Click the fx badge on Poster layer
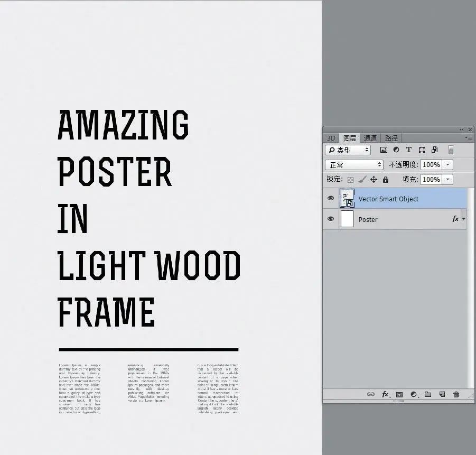 click(455, 219)
